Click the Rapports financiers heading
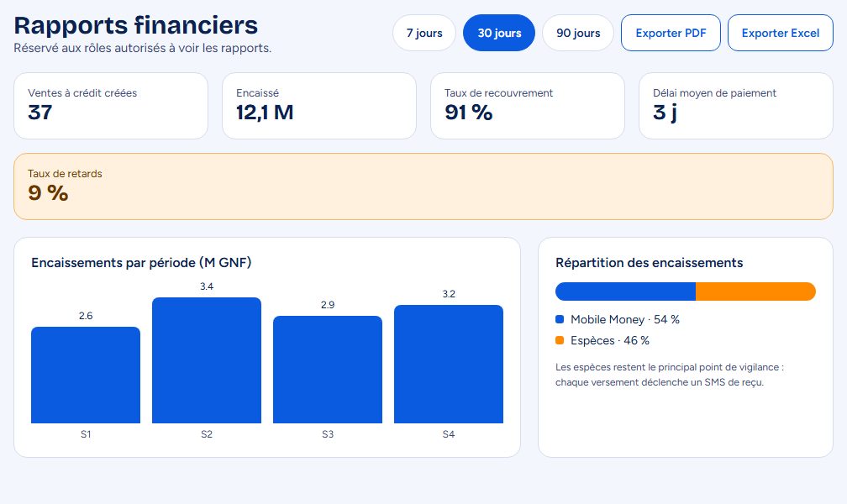 136,25
